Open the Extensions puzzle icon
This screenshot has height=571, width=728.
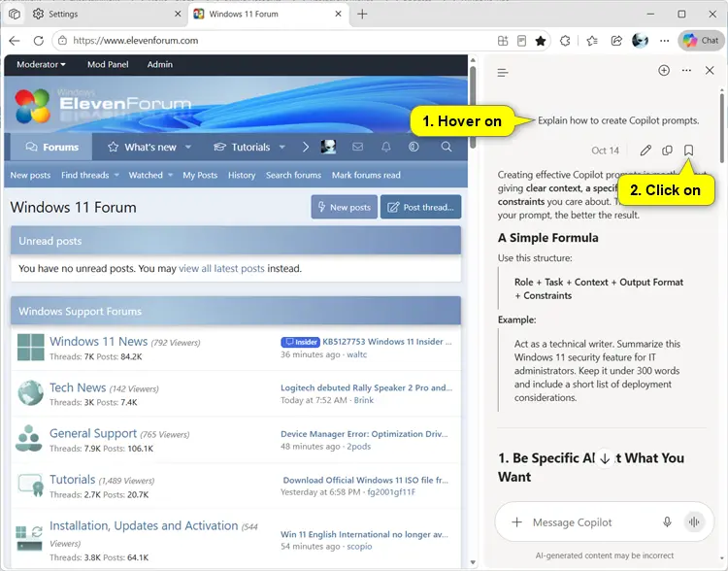[x=565, y=41]
